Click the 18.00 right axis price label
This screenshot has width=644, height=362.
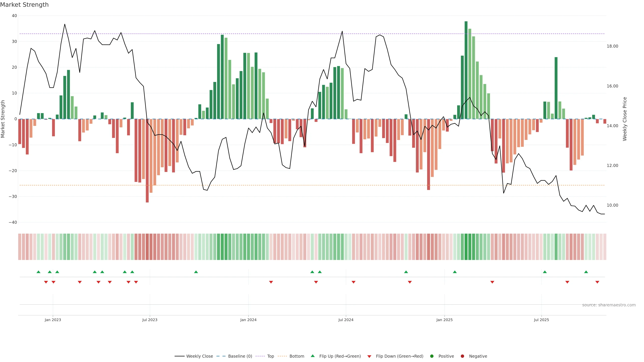click(x=612, y=46)
